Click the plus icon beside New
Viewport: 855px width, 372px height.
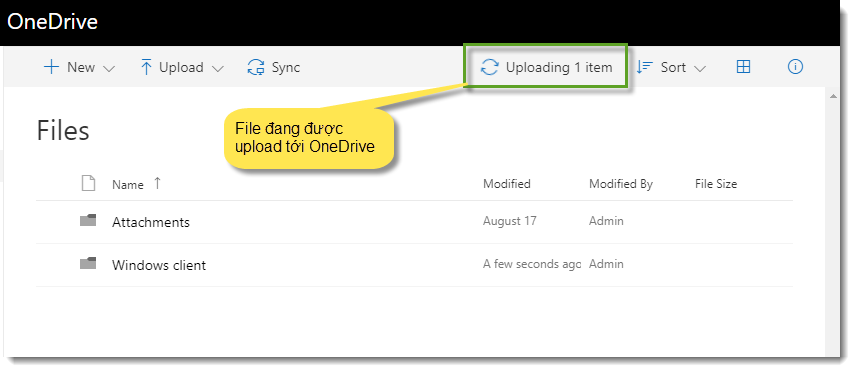tap(51, 67)
